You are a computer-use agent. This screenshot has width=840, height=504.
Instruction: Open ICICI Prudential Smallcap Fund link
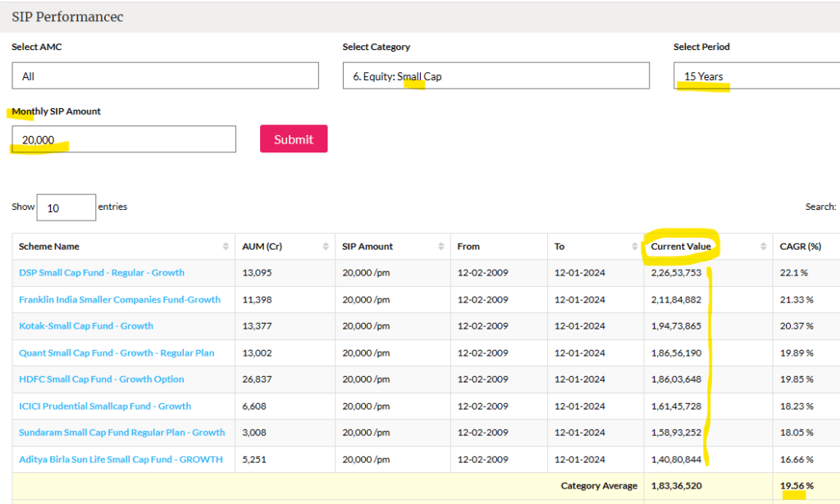(x=105, y=406)
